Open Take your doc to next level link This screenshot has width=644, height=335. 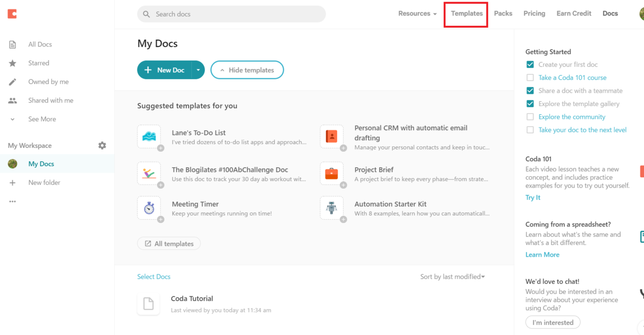[x=582, y=130]
